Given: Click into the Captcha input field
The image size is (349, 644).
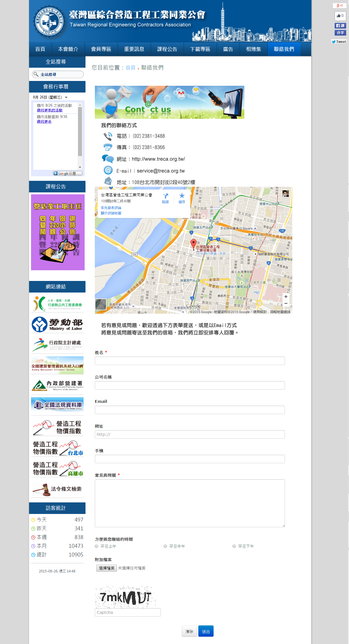Looking at the screenshot, I should pos(128,612).
